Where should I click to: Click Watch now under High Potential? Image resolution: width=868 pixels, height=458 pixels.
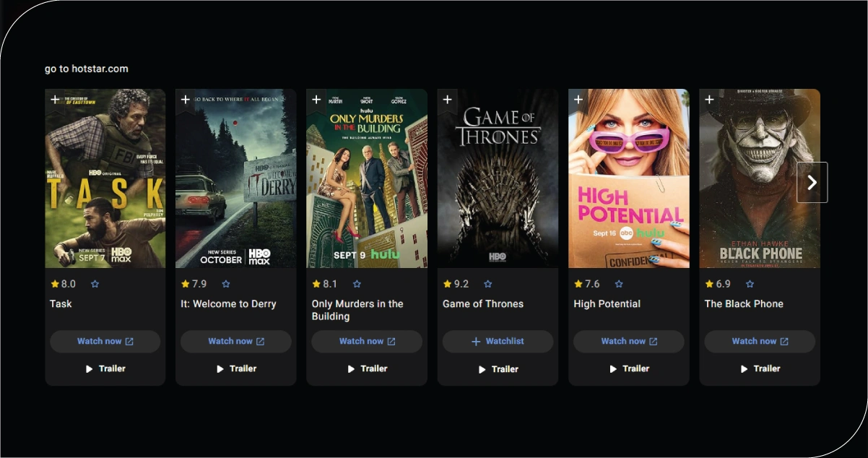click(x=629, y=342)
